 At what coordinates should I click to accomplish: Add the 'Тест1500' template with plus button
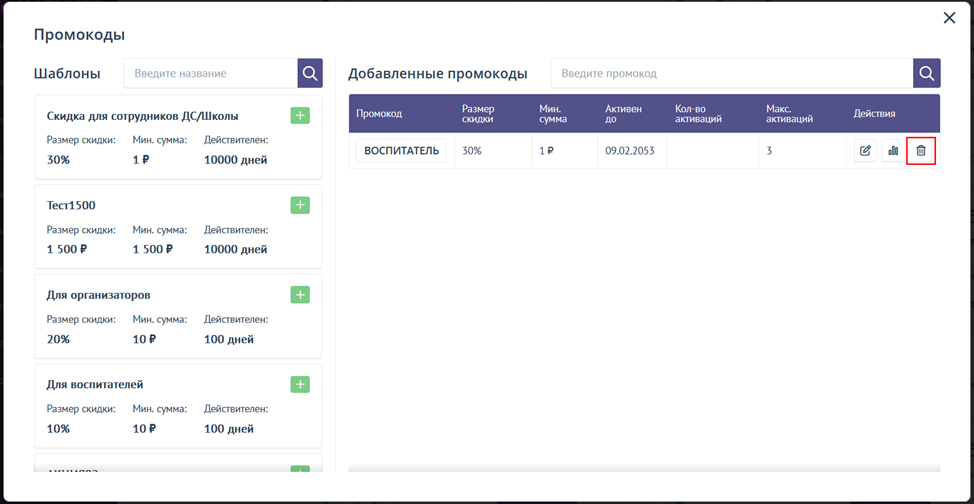tap(300, 205)
